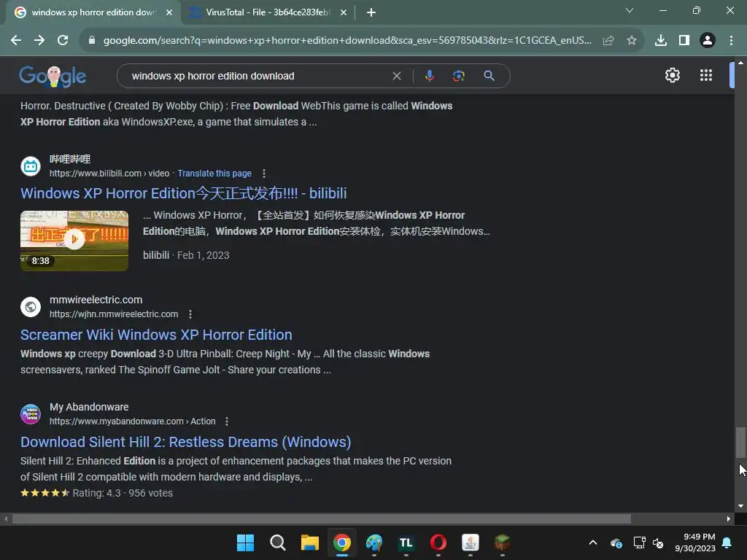
Task: Open the notification bell
Action: 727,542
